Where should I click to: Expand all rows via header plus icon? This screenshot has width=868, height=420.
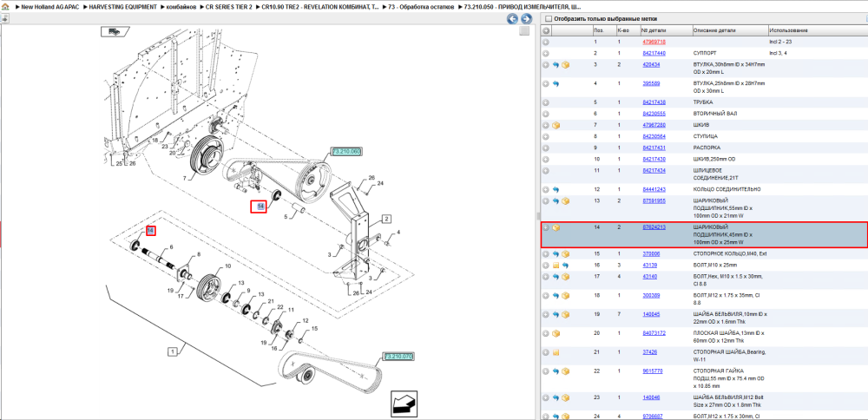[x=546, y=30]
